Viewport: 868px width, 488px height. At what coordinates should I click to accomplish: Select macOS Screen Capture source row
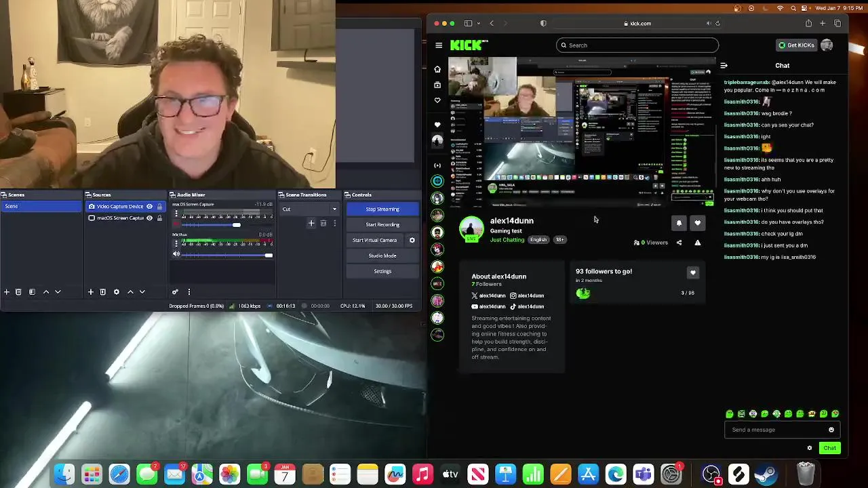125,218
